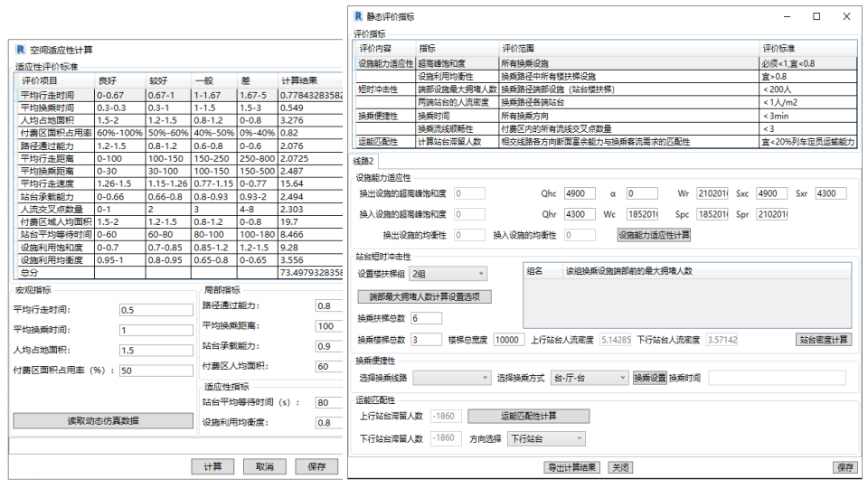This screenshot has width=868, height=488.
Task: Click the 良好 column header
Action: [x=120, y=80]
